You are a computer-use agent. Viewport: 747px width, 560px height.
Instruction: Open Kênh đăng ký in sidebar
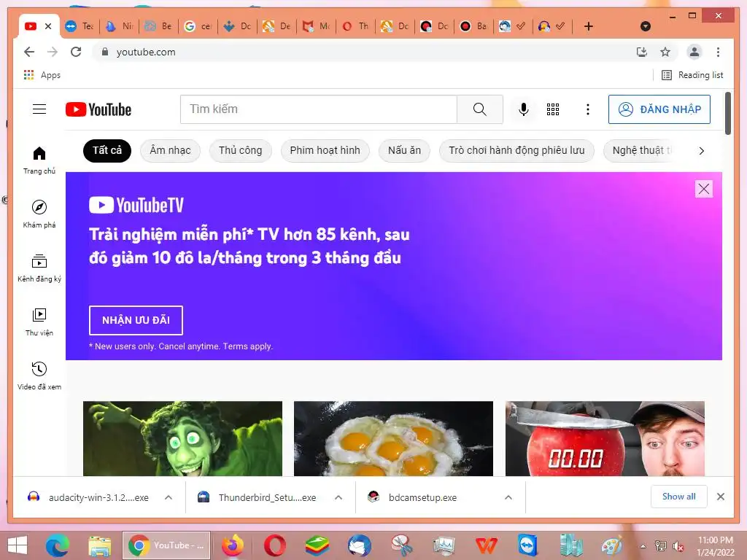(x=39, y=268)
